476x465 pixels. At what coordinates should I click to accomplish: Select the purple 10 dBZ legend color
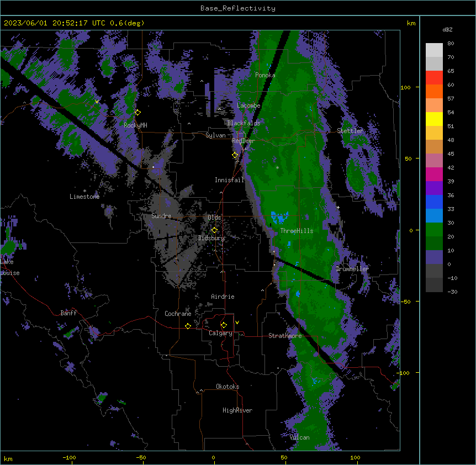tap(434, 257)
